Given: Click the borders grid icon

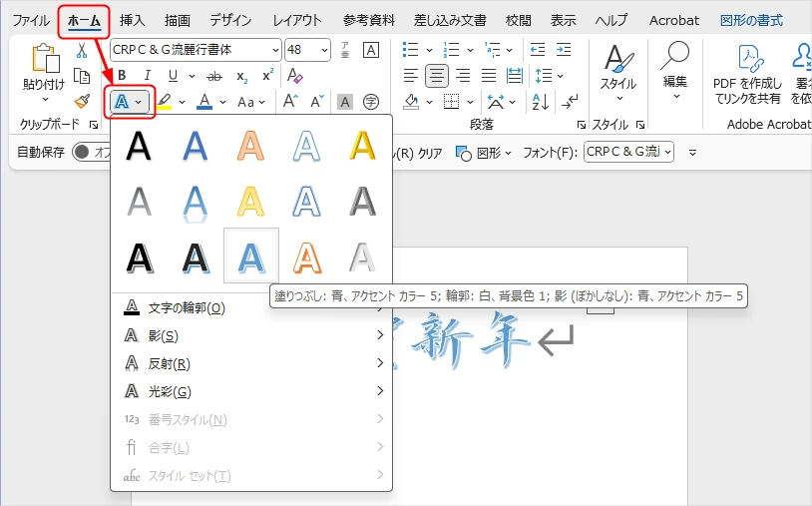Looking at the screenshot, I should (452, 102).
